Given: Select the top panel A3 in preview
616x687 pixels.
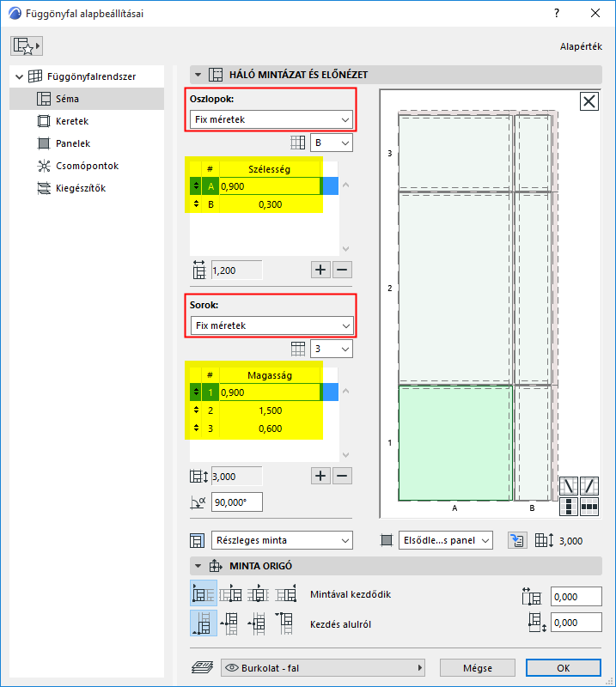Looking at the screenshot, I should [455, 153].
